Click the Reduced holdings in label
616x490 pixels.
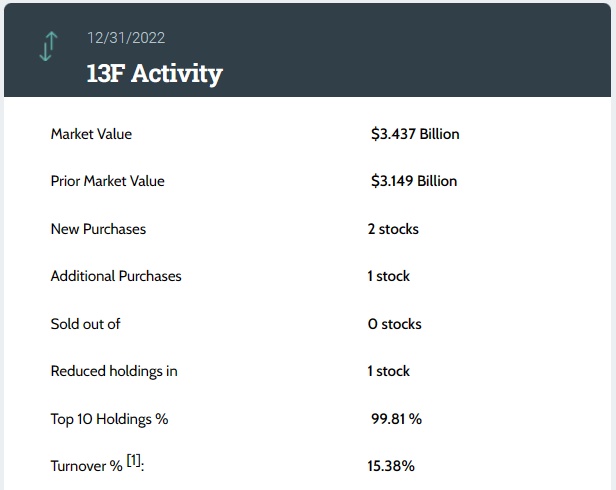[114, 371]
